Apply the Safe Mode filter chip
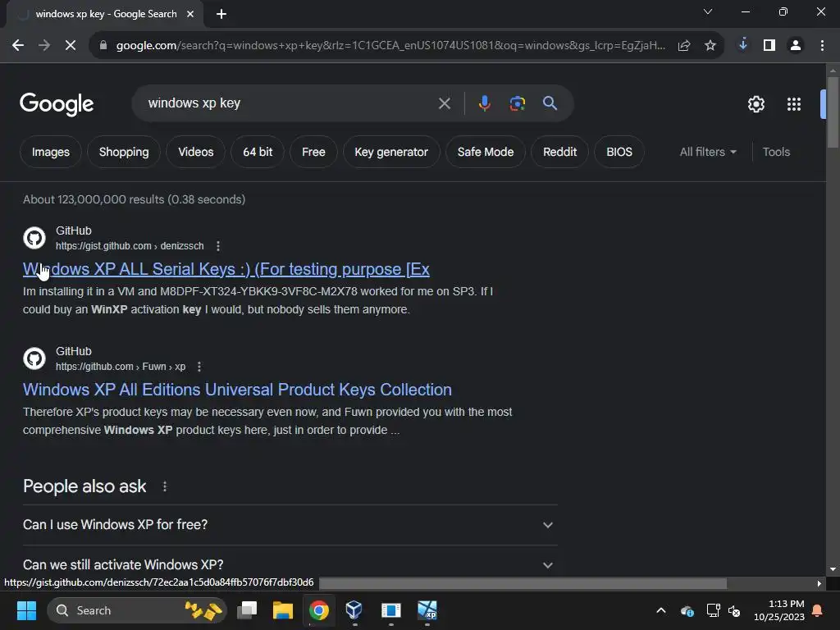 click(x=486, y=152)
